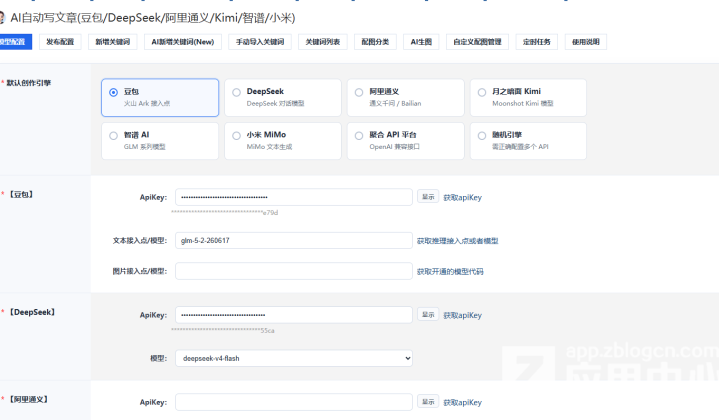
Task: Expand the deepseek-v4-flash model dropdown
Action: 293,358
